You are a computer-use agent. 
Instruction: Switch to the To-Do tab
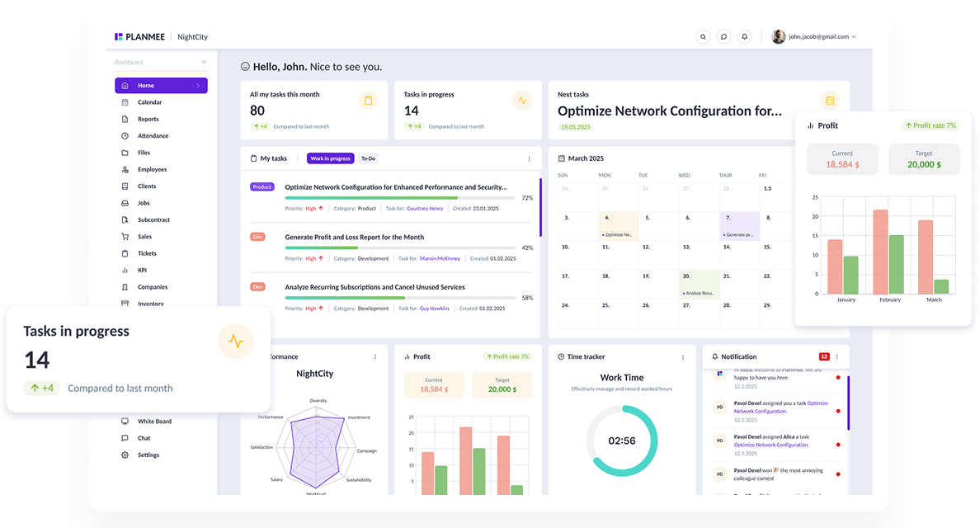click(x=368, y=158)
